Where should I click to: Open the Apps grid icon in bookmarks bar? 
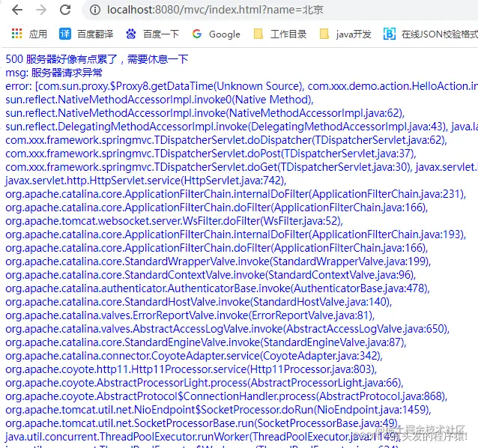(x=16, y=34)
